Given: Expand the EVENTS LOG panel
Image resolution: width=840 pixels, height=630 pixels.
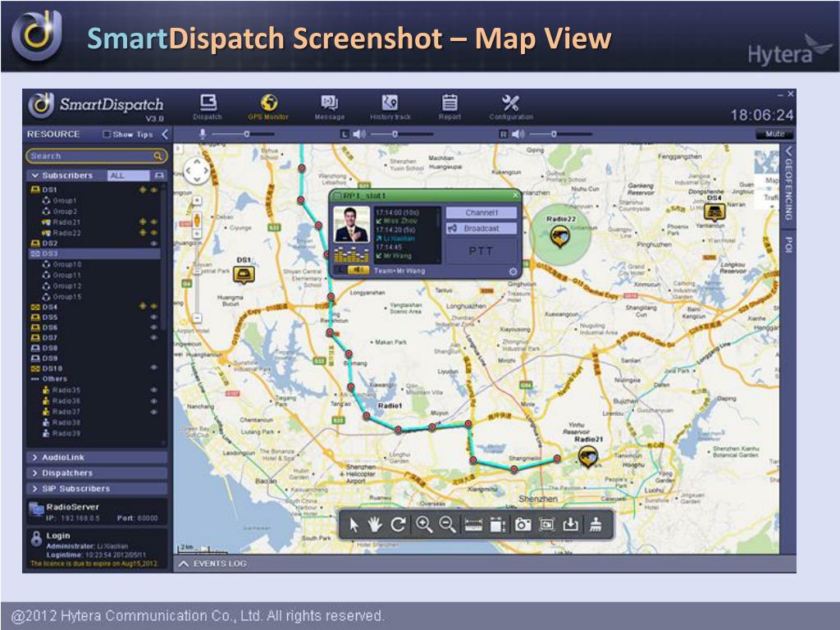Looking at the screenshot, I should click(185, 564).
